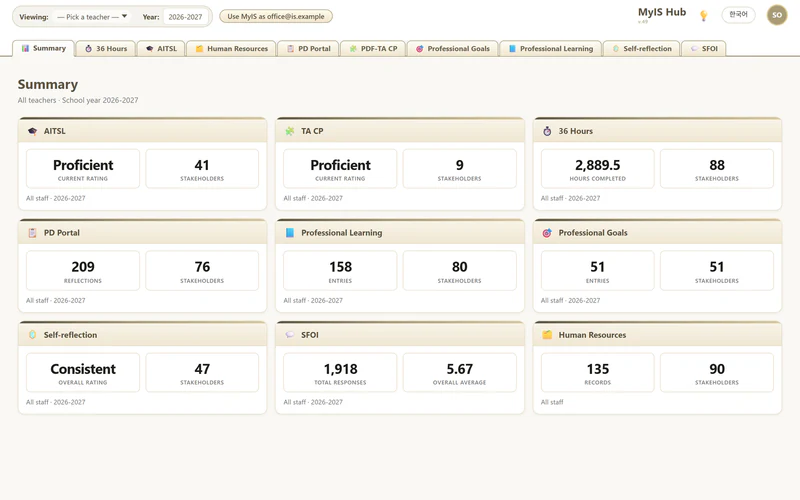Open the Year 2026-2027 selector

coord(185,17)
